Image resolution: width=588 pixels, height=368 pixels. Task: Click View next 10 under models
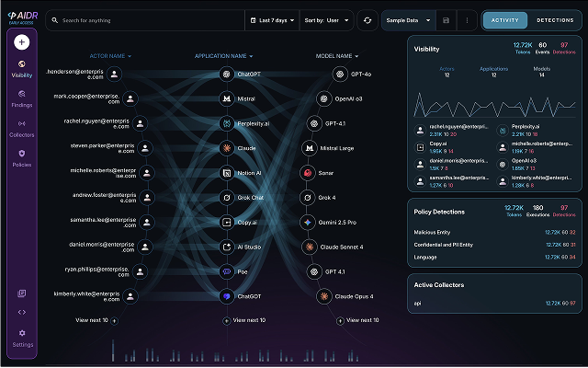click(358, 320)
